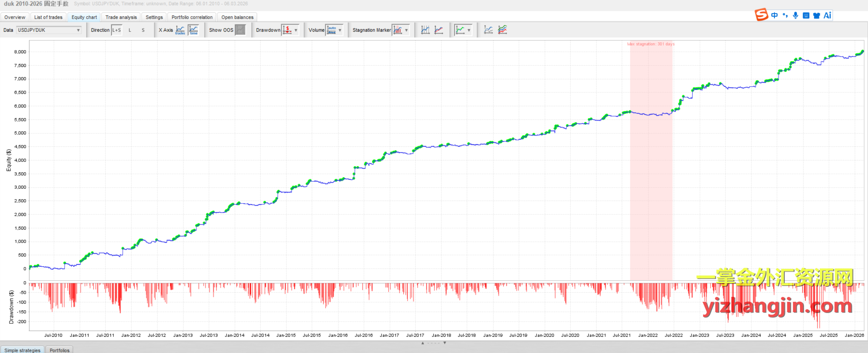Screen dimensions: 868x353
Task: Click the Sogou AI assistant icon
Action: tap(827, 16)
